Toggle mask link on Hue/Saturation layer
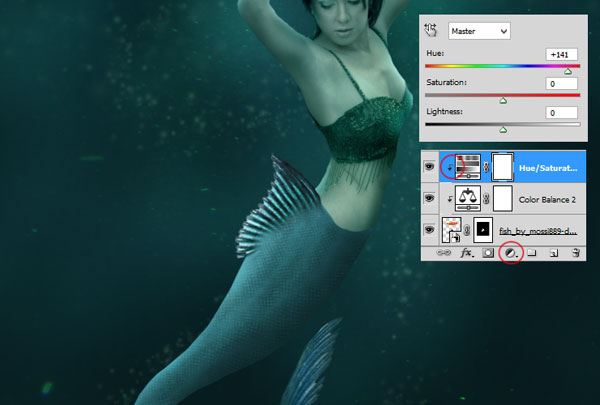This screenshot has width=600, height=405. pyautogui.click(x=486, y=167)
